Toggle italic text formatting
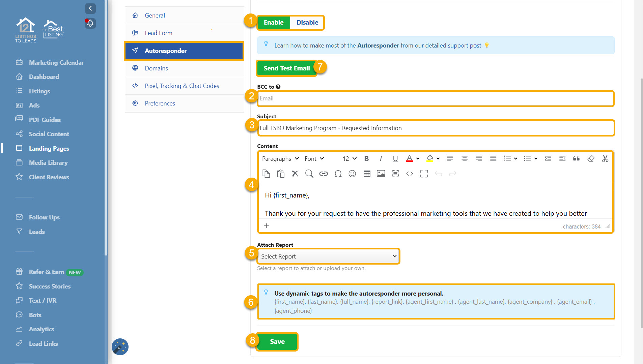This screenshot has width=643, height=364. [x=381, y=158]
